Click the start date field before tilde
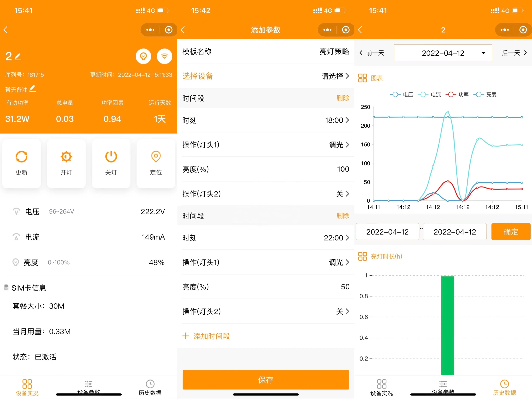Viewport: 532px width, 399px height. 387,232
